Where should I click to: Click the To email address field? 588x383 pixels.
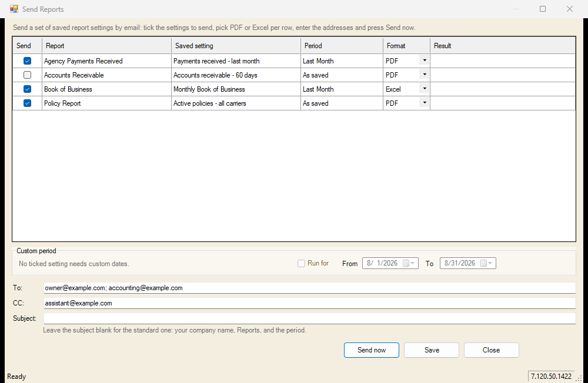[x=310, y=288]
